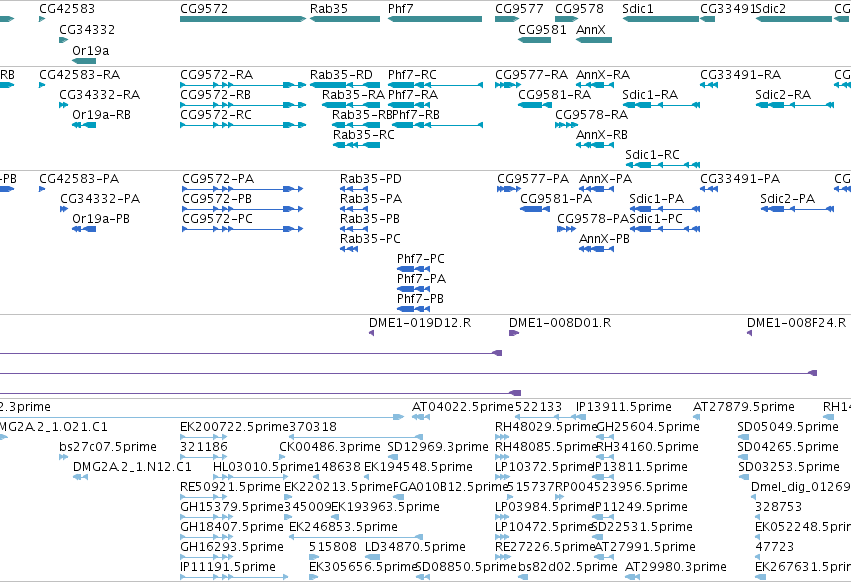
Task: Click transcript label Rab35-RC
Action: coord(364,135)
